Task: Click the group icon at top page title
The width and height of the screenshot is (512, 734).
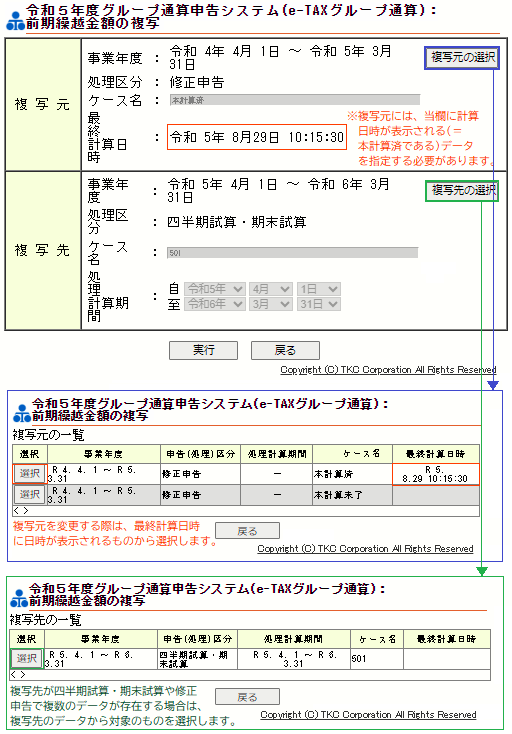Action: (15, 22)
